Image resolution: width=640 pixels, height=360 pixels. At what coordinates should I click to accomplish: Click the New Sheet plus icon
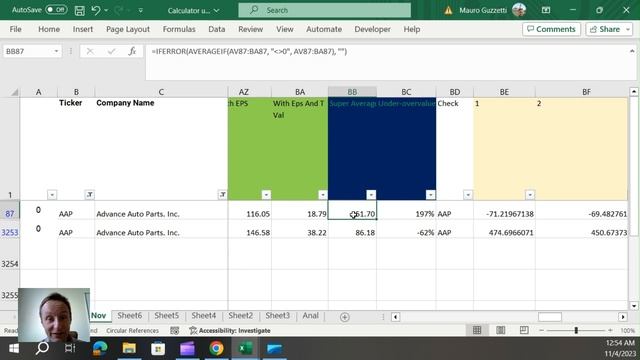click(x=344, y=317)
